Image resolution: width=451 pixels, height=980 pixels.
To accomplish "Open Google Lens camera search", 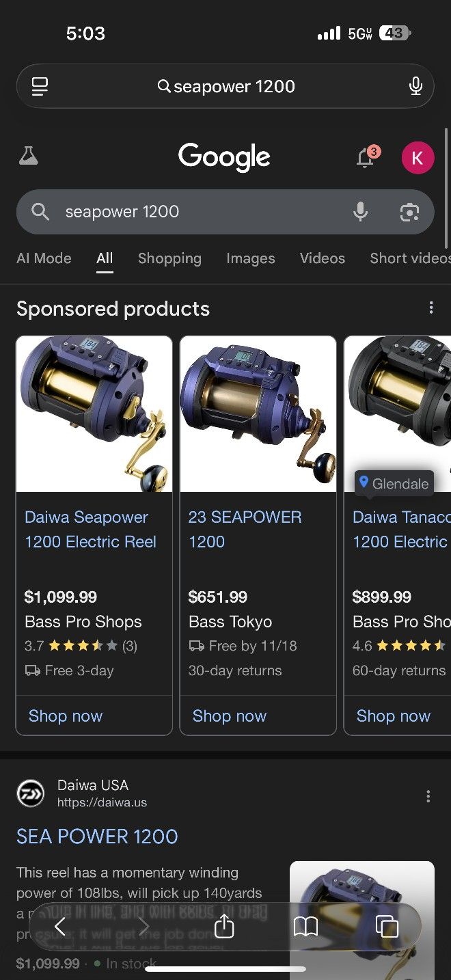I will 409,213.
